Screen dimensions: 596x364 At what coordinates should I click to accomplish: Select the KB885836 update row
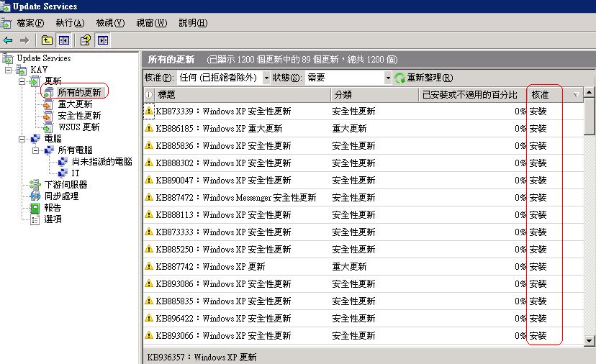click(x=364, y=145)
